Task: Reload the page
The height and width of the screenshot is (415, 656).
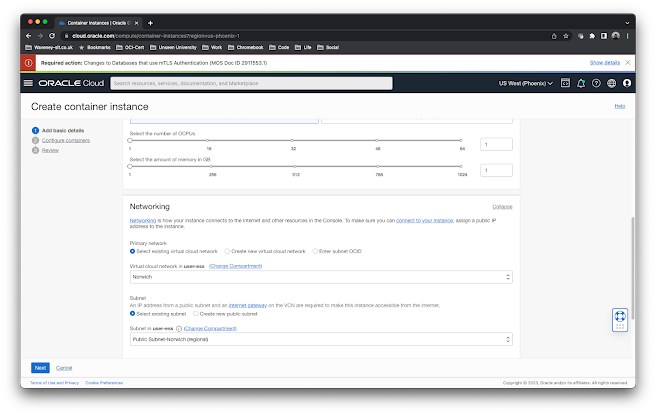Action: click(x=52, y=36)
